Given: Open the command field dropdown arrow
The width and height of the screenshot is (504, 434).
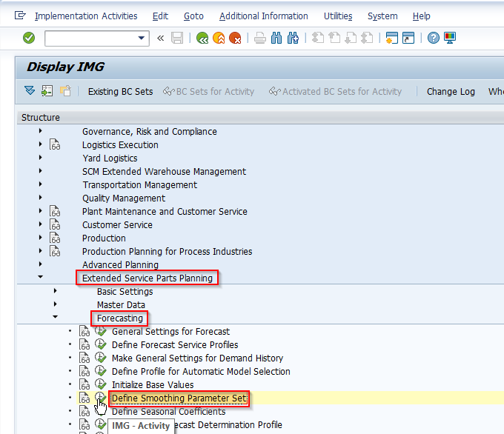Looking at the screenshot, I should pos(141,39).
